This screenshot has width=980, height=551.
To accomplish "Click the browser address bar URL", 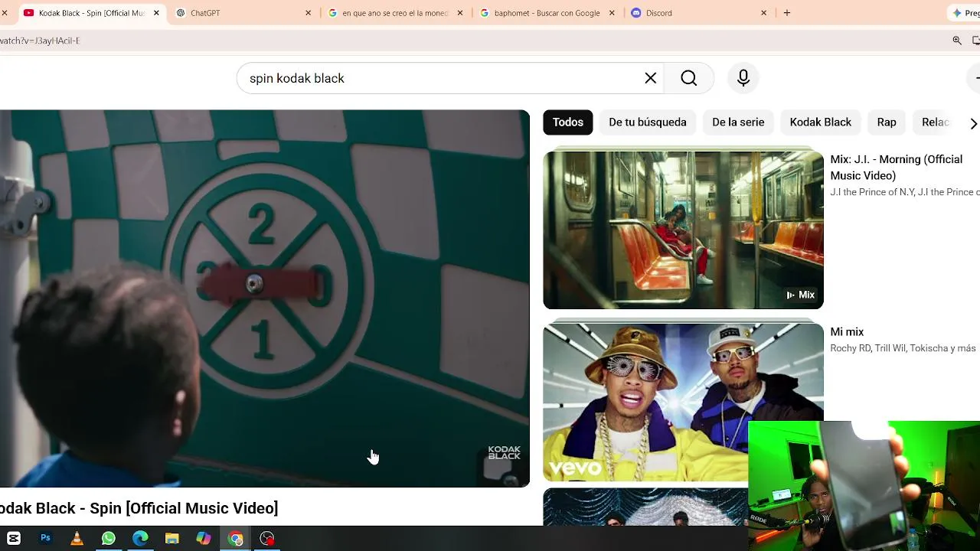I will (40, 41).
